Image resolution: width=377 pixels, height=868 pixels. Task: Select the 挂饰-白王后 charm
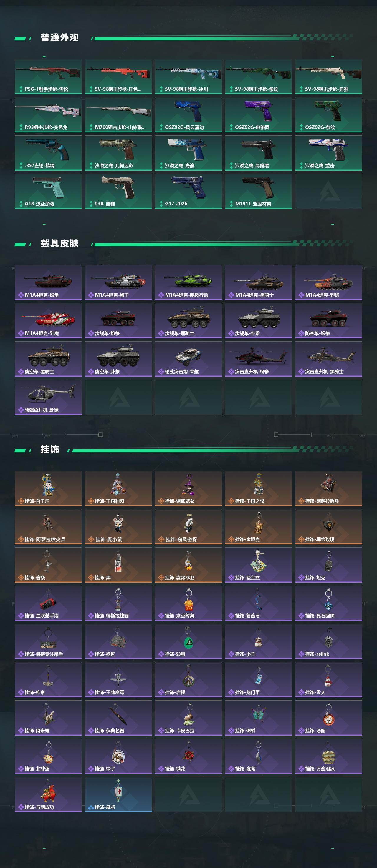(x=48, y=488)
